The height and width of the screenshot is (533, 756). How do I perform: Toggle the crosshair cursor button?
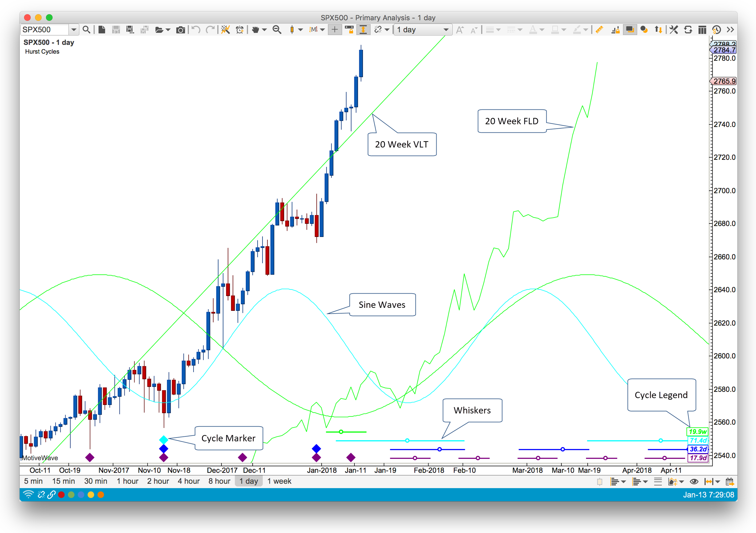(x=335, y=30)
